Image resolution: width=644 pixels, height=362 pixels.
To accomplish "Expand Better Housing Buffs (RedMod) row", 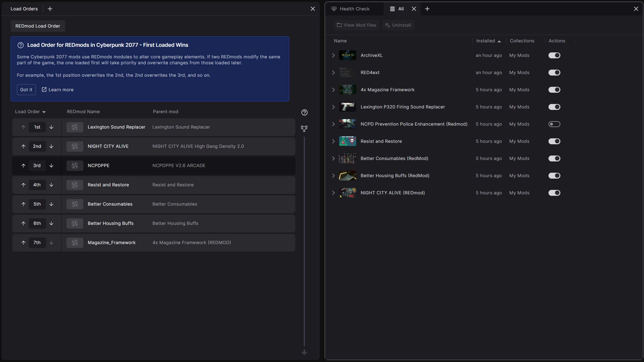I will [x=333, y=176].
